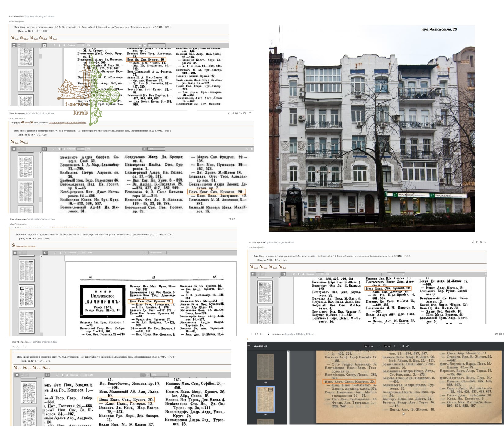Click fit-to-page icon in Kiev-1916 viewer

402,346
